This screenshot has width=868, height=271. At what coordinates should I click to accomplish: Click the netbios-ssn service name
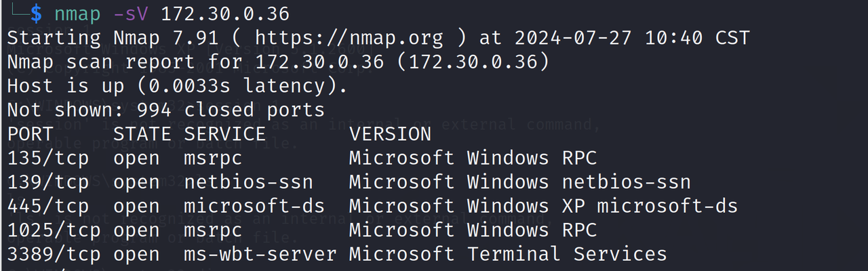pyautogui.click(x=249, y=182)
